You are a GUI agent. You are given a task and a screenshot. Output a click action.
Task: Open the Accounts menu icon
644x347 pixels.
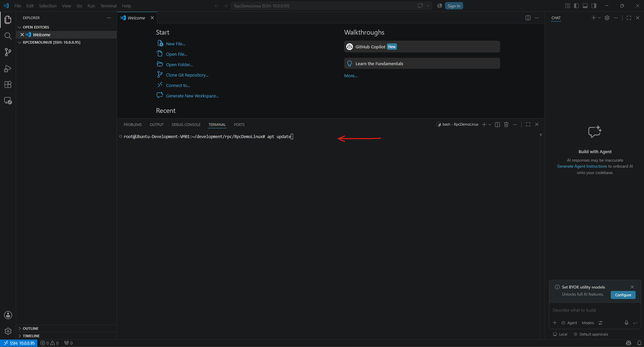(x=8, y=315)
